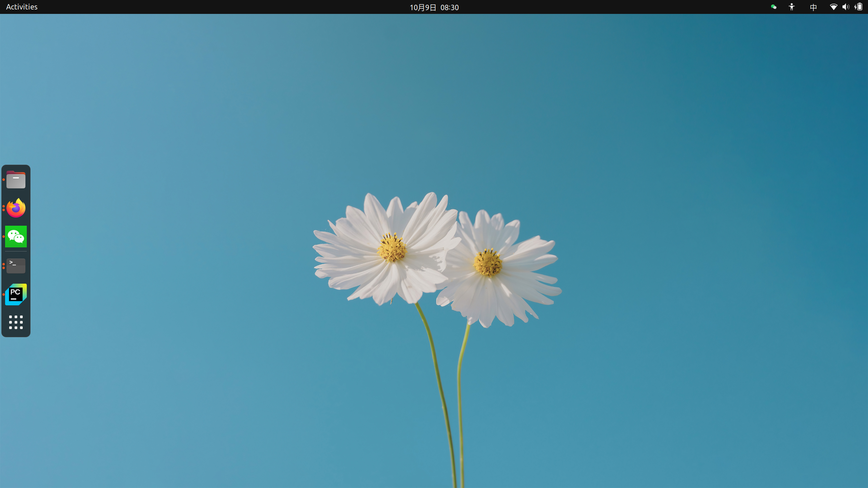
Task: Click the volume speaker icon
Action: click(x=845, y=7)
